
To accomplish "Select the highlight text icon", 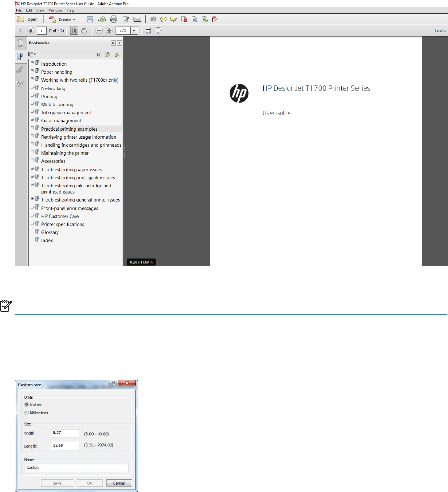I will point(173,19).
